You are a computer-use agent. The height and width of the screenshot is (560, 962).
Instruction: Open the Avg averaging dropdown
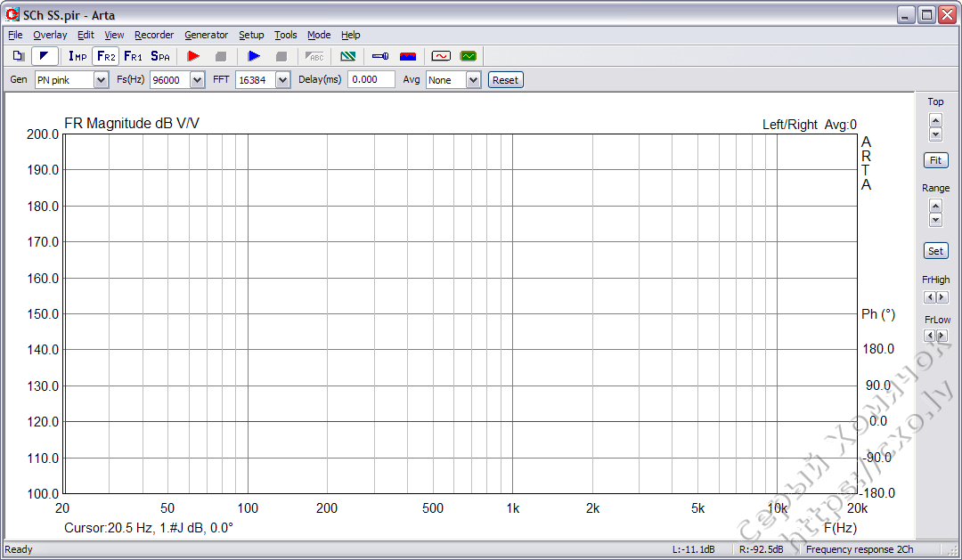[x=473, y=79]
